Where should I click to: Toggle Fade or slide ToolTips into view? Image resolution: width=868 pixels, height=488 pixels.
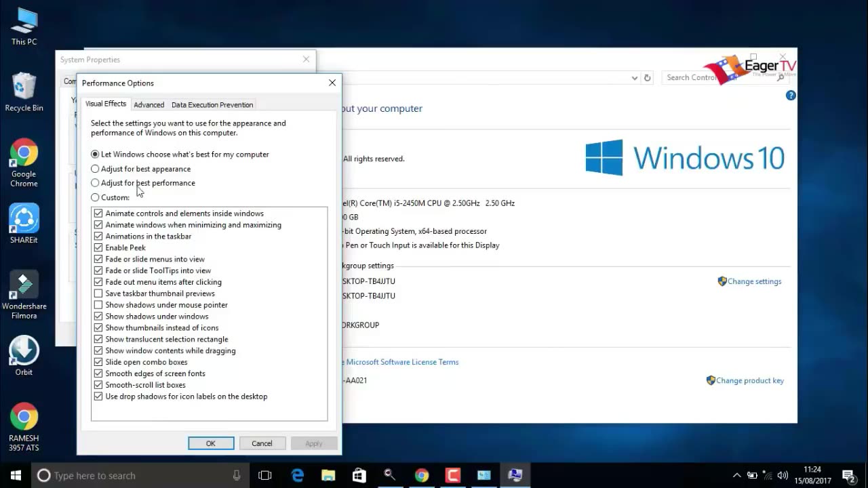(98, 270)
